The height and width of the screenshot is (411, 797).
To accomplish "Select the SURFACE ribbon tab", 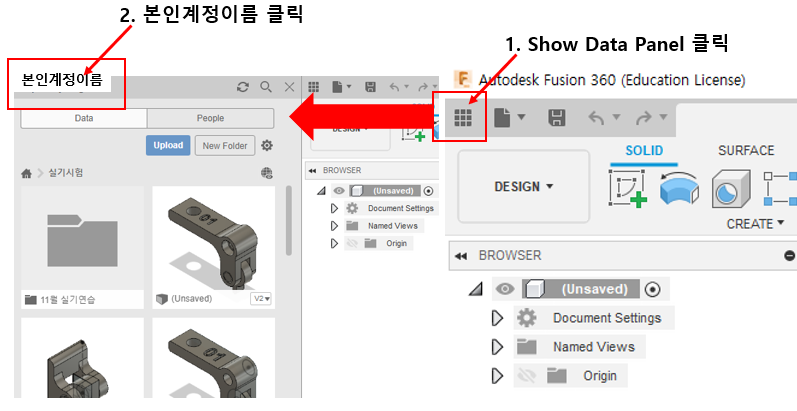I will coord(746,151).
